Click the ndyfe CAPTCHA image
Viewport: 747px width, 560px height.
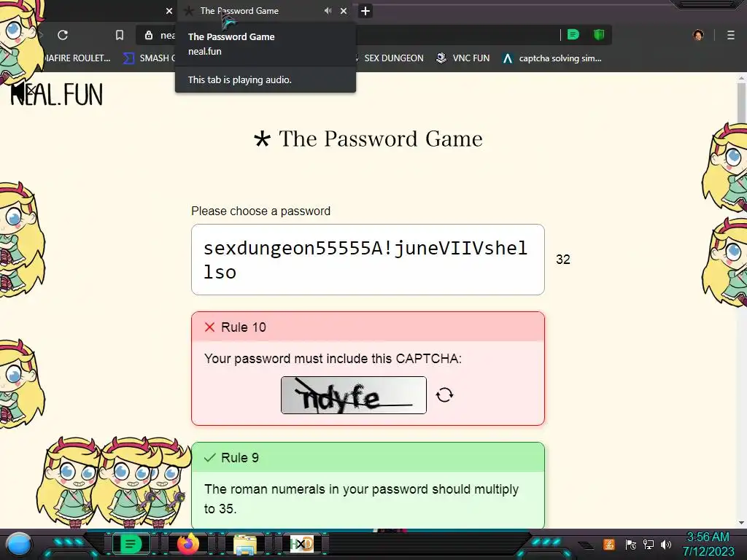tap(354, 395)
